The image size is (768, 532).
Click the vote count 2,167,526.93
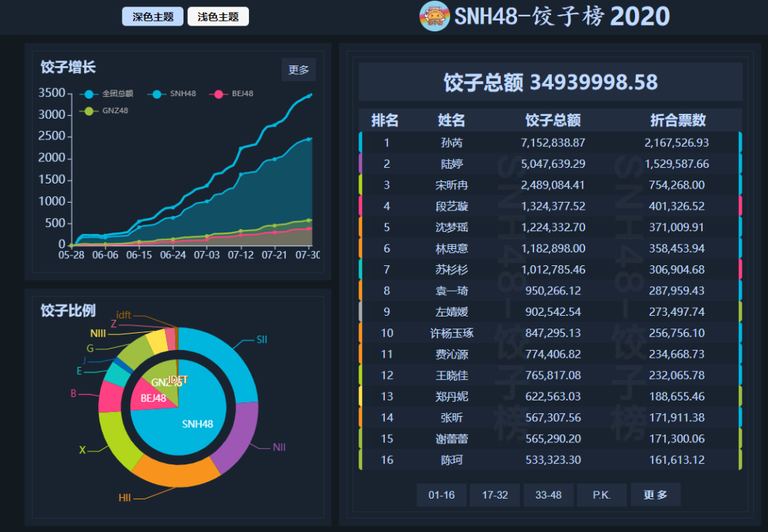click(x=676, y=142)
